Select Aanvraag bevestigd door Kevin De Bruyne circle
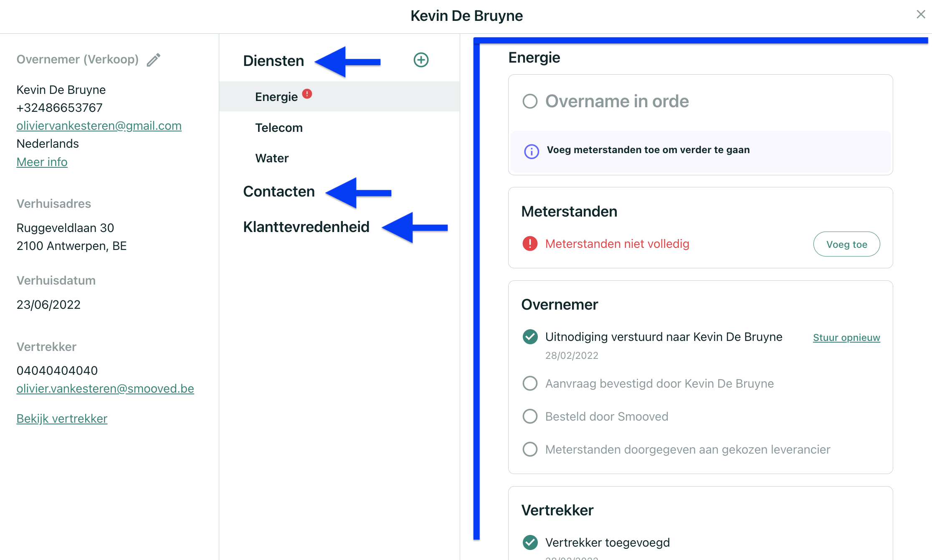The image size is (932, 560). click(x=530, y=383)
